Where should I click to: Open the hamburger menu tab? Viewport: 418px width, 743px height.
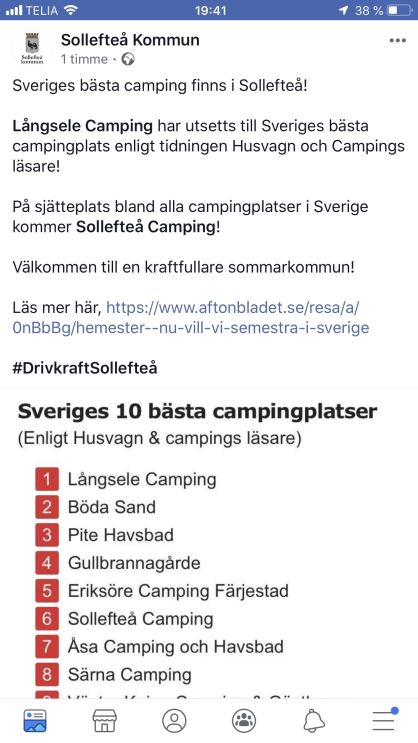coord(384,720)
